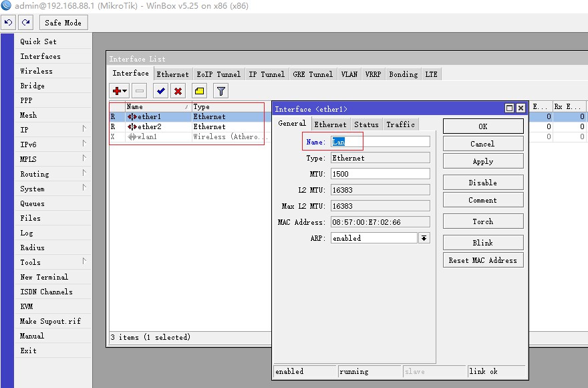Expand the IP submenu in sidebar

(53, 130)
